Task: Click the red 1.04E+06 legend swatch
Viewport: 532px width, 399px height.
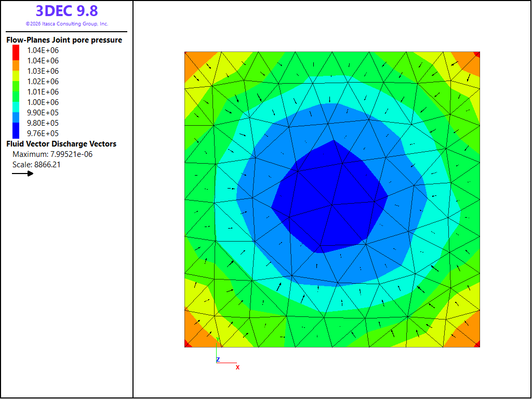Action: pos(16,52)
